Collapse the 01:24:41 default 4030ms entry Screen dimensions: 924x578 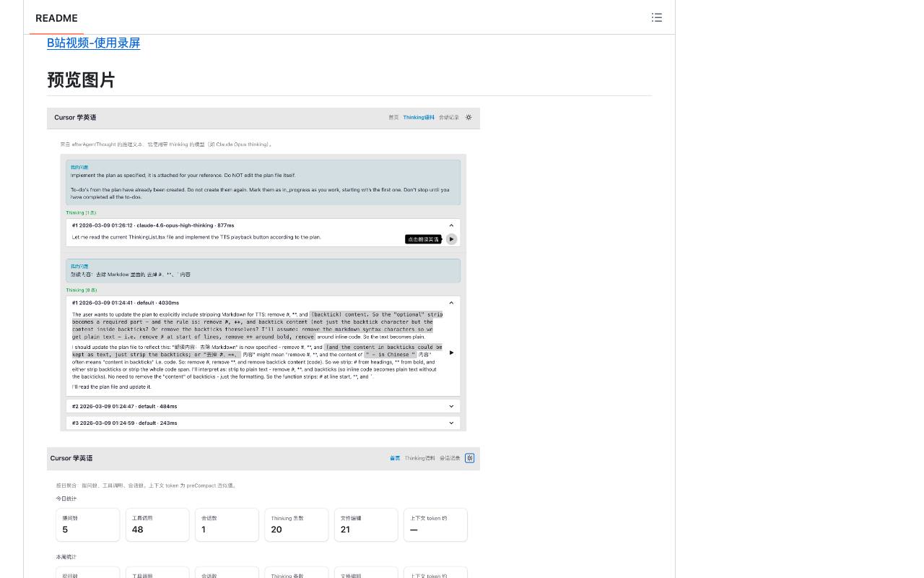coord(452,303)
